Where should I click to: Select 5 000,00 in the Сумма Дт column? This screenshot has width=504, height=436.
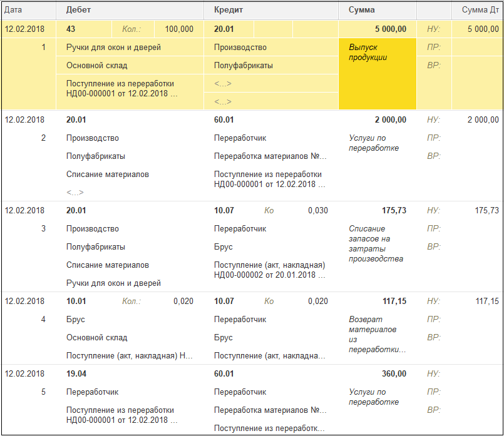click(x=483, y=29)
